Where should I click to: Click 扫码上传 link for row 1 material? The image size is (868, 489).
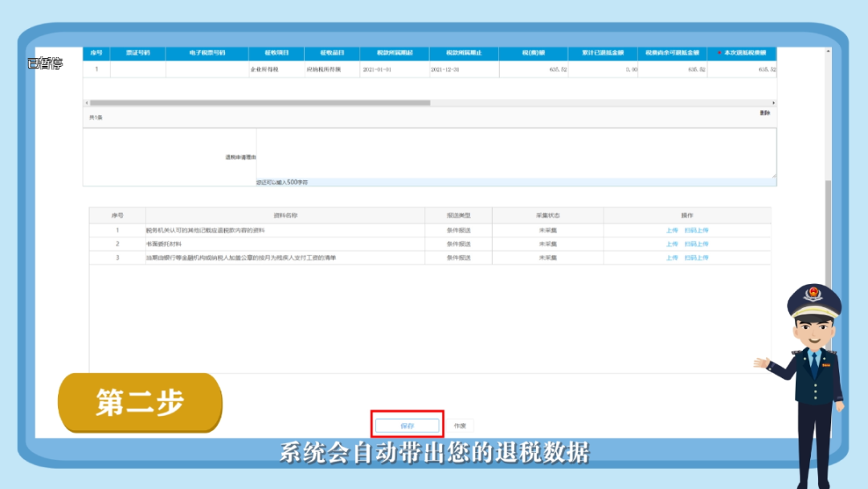coord(697,230)
